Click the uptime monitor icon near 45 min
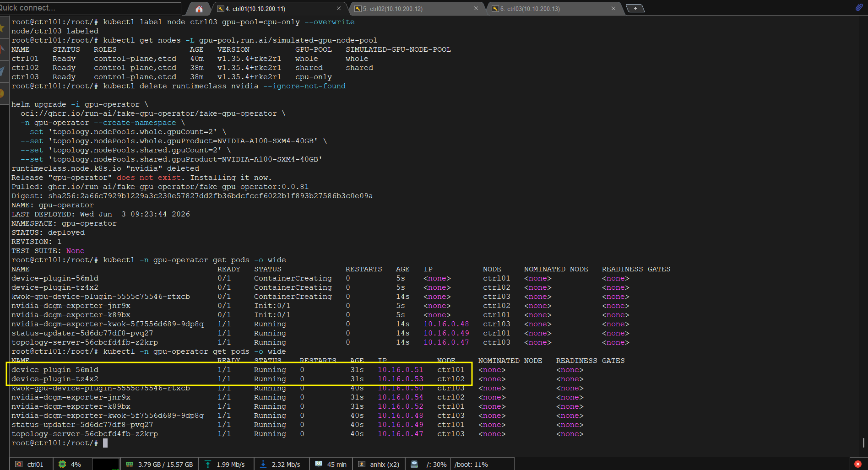Image resolution: width=868 pixels, height=470 pixels. [x=319, y=464]
